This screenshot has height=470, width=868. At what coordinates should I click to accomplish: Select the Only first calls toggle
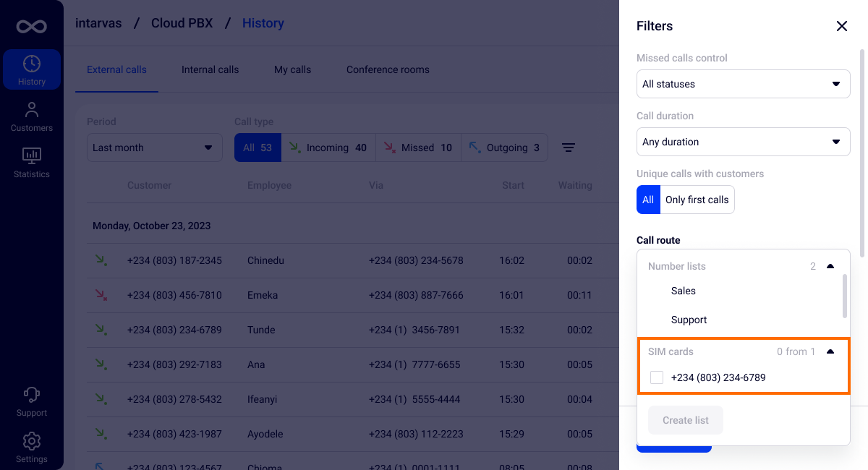[697, 200]
